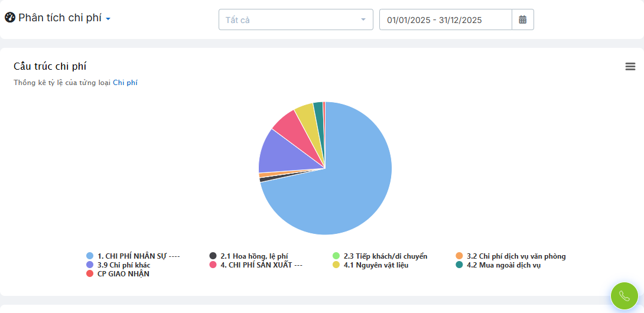Toggle the 2.1 Hoa hồng, lệ phí legend

(x=254, y=256)
